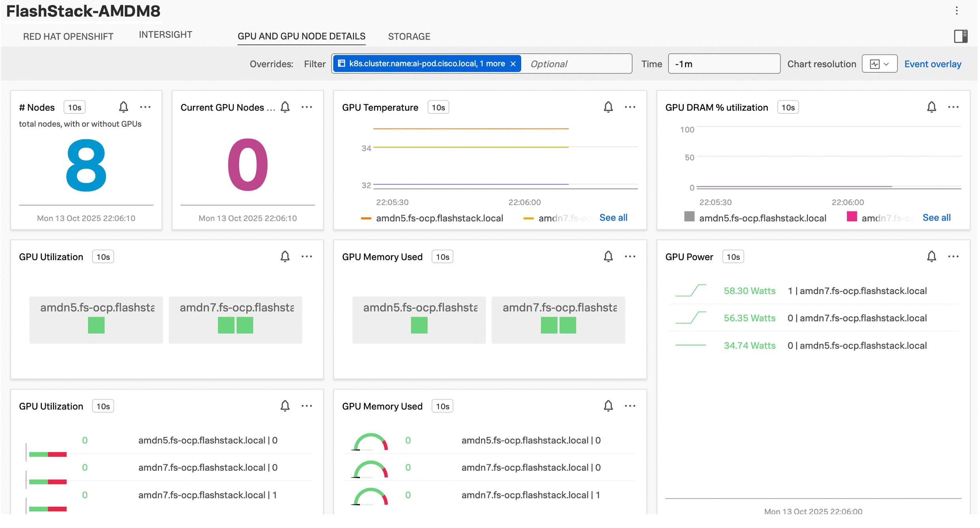Open dashboard kebab menu at top right
Screen dimensions: 980x528
tap(956, 11)
